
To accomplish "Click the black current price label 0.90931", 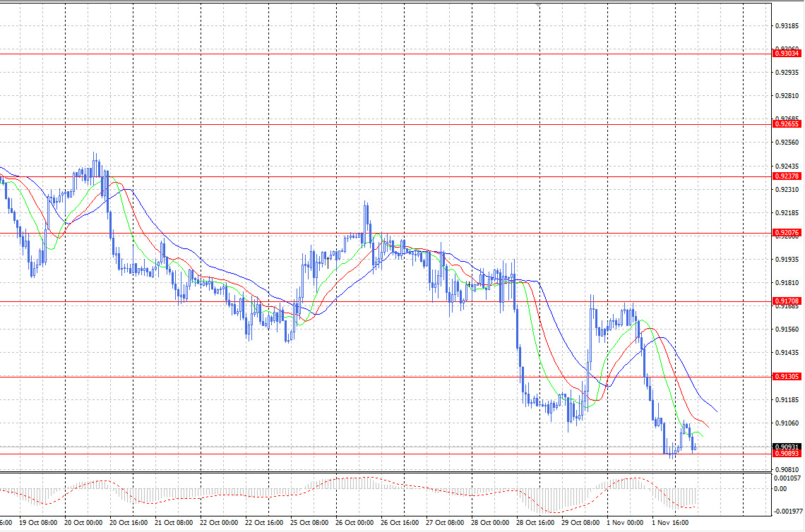I will coord(787,447).
